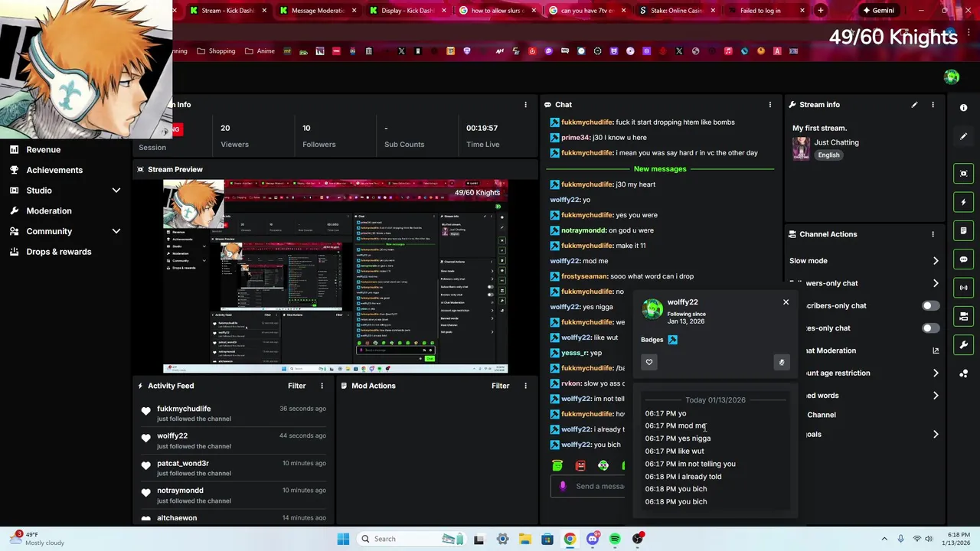Expand Followers-only chat settings
Image resolution: width=980 pixels, height=551 pixels.
tap(936, 283)
